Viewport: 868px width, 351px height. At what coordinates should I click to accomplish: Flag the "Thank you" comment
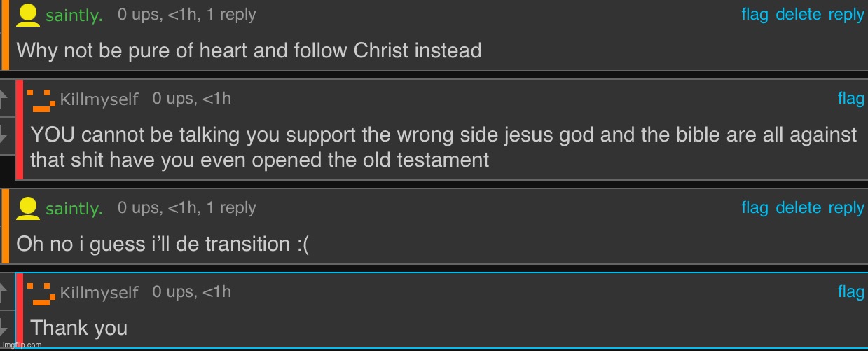[850, 292]
